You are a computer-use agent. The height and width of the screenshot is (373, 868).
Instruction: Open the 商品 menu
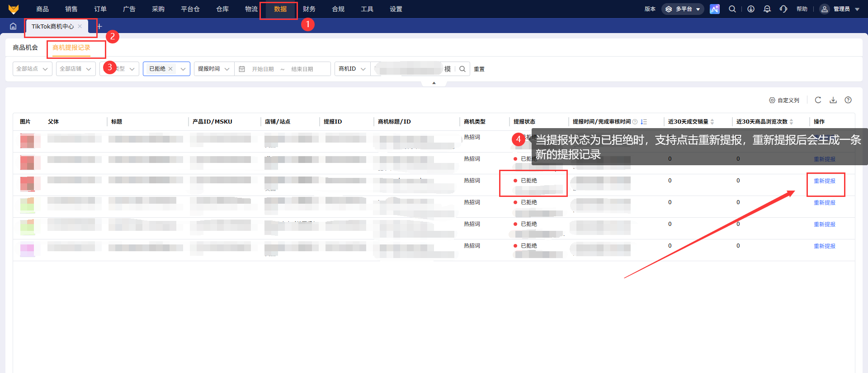pos(42,9)
